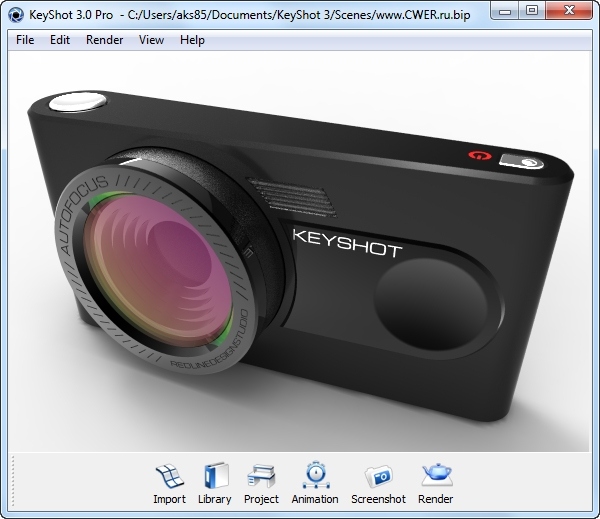Grab the toolbar handle grip at the left
The width and height of the screenshot is (600, 519).
(x=13, y=482)
